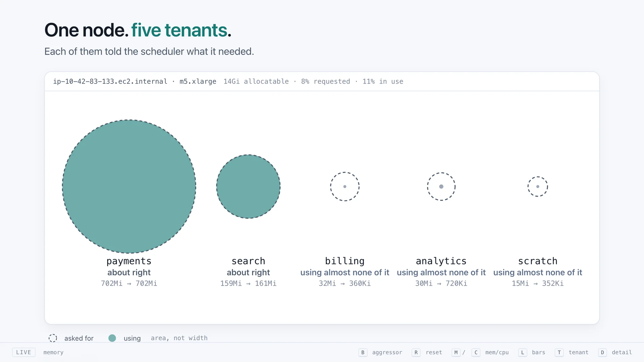Screen dimensions: 644x362
Task: Click the 'asked for' legend label
Action: tap(79, 338)
